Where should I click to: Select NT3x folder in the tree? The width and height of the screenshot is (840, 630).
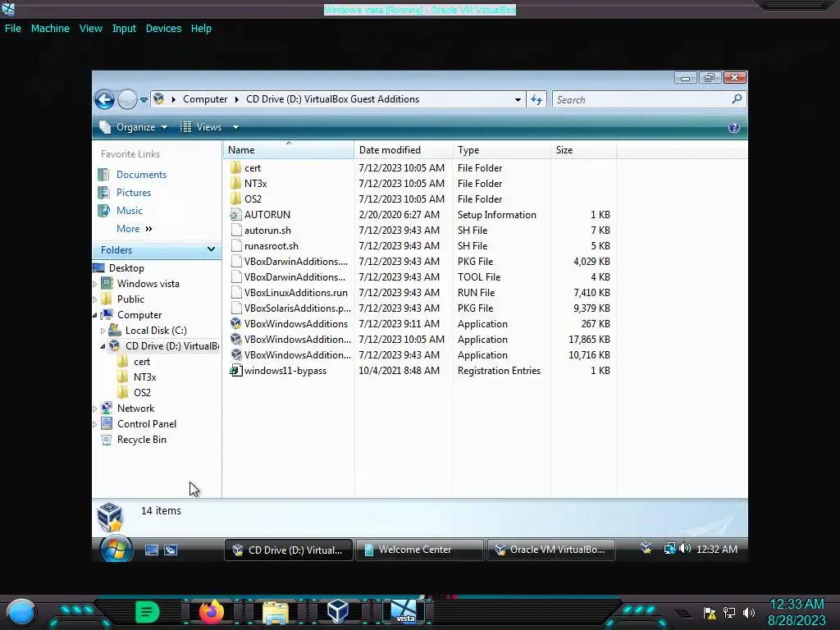click(144, 377)
